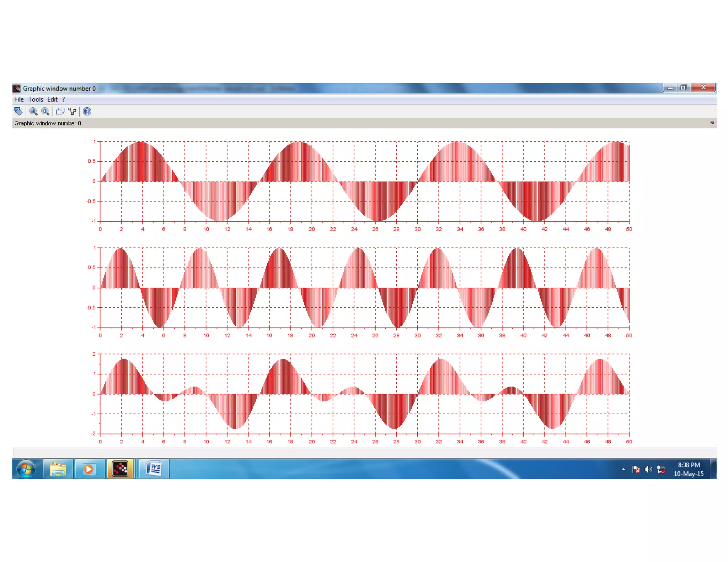Click the Original view zoom icon
728x562 pixels.
point(45,112)
